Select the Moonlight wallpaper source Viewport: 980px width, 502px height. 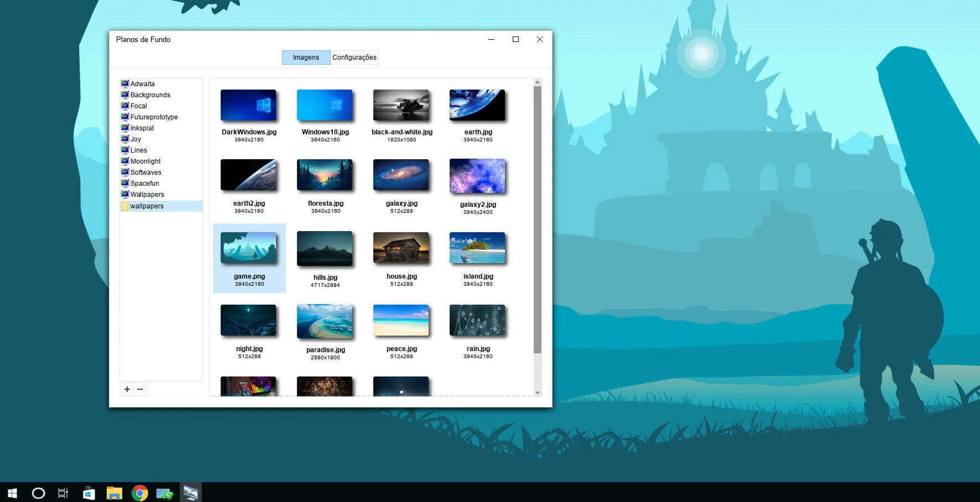click(145, 161)
